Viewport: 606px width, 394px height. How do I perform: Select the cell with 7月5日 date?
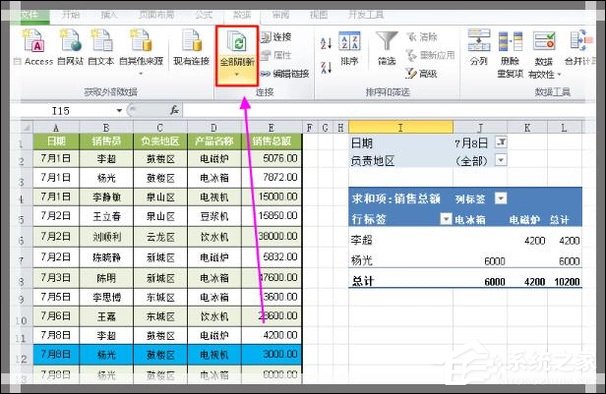coord(56,297)
